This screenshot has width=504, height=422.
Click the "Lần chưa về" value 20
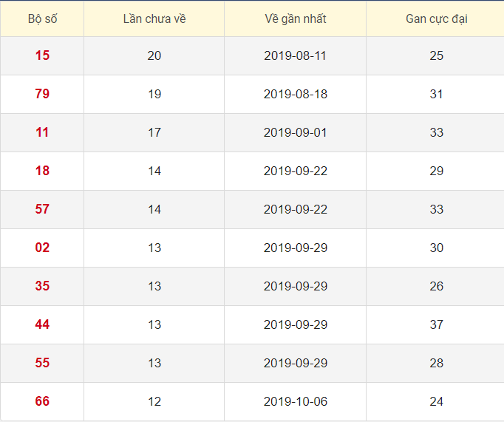point(154,55)
